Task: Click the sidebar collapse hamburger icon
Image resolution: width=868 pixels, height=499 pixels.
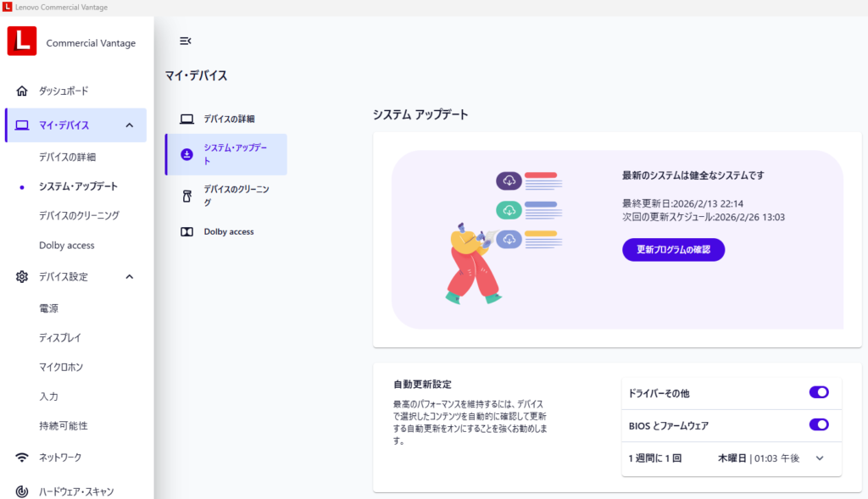Action: (186, 41)
